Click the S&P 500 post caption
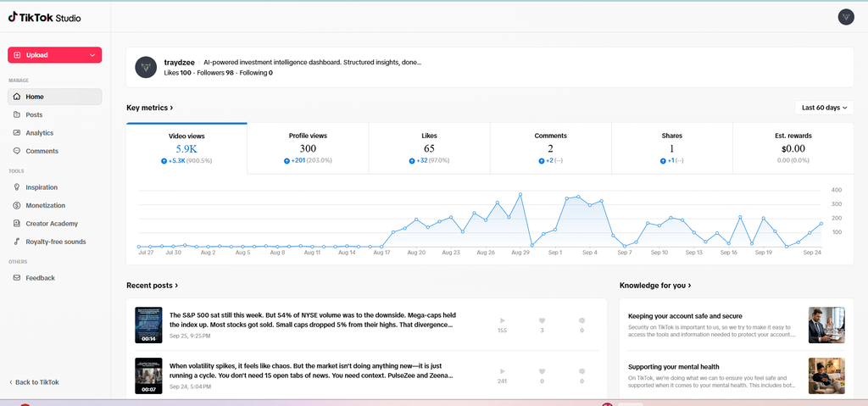This screenshot has width=868, height=406. click(x=312, y=320)
